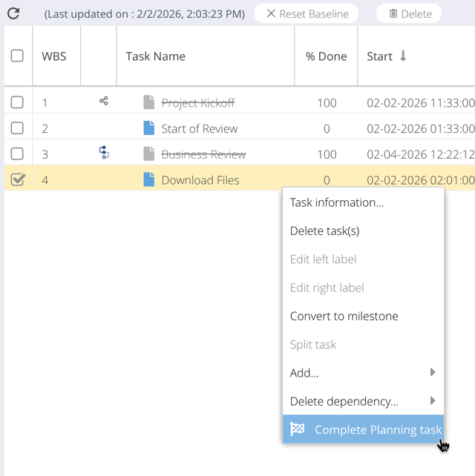Check the Start of Review row checkbox
The image size is (475, 476).
tap(17, 128)
